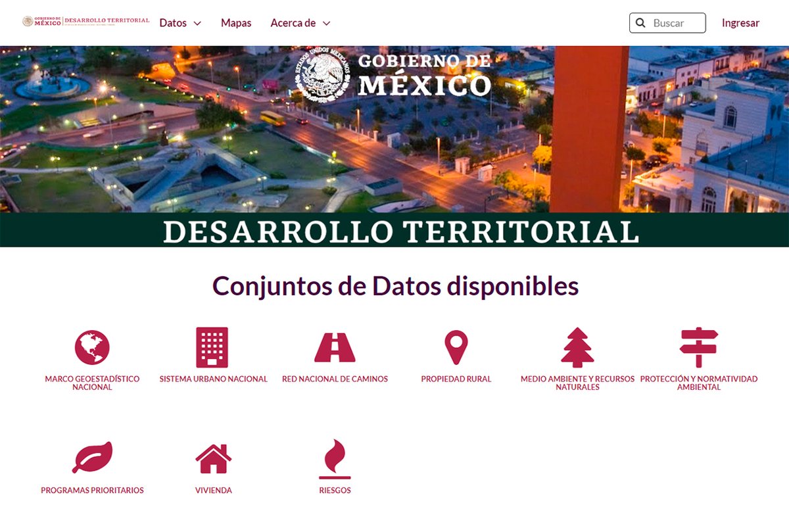Click PROTECCIÓN Y NORMATIVIDAD AMBIENTAL label
Image resolution: width=789 pixels, height=532 pixels.
[699, 383]
